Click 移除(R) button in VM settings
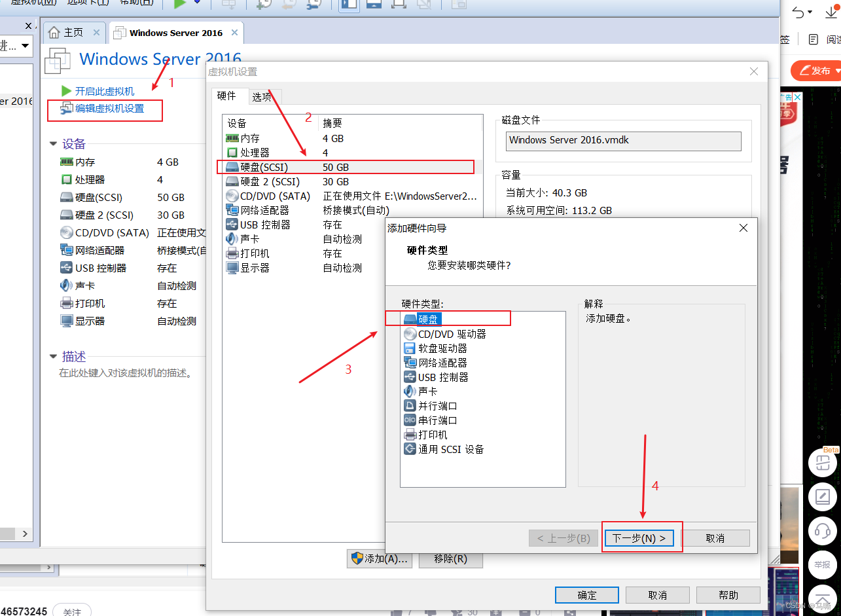The image size is (841, 616). tap(451, 558)
